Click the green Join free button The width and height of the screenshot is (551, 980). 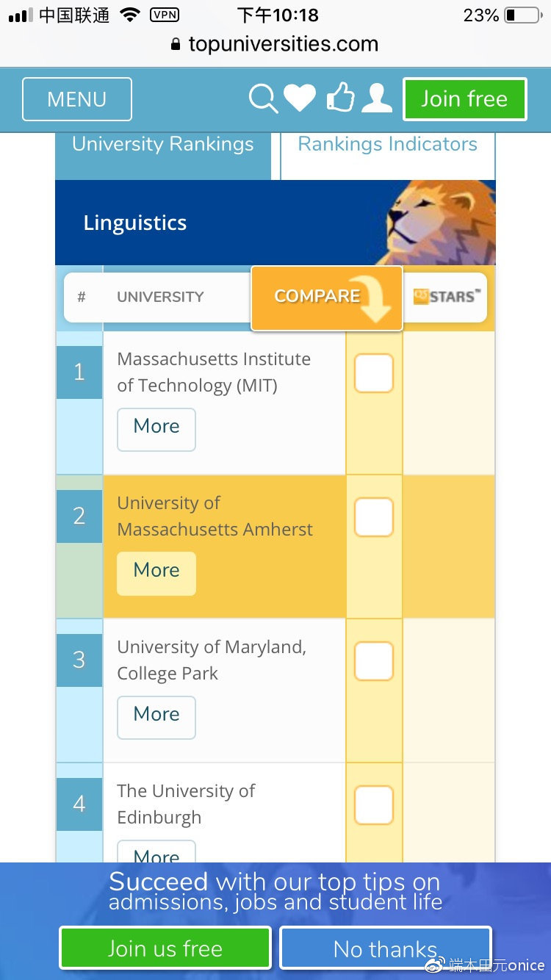(x=464, y=99)
